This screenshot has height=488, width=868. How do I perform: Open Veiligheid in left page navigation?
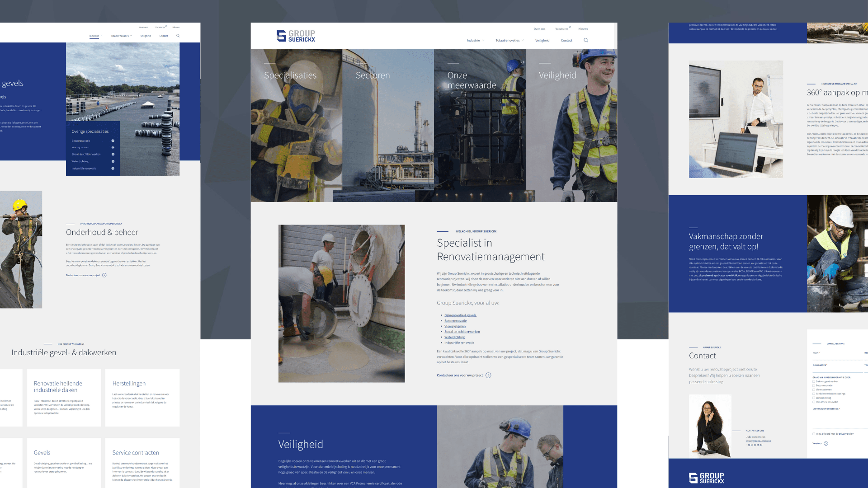pyautogui.click(x=146, y=36)
